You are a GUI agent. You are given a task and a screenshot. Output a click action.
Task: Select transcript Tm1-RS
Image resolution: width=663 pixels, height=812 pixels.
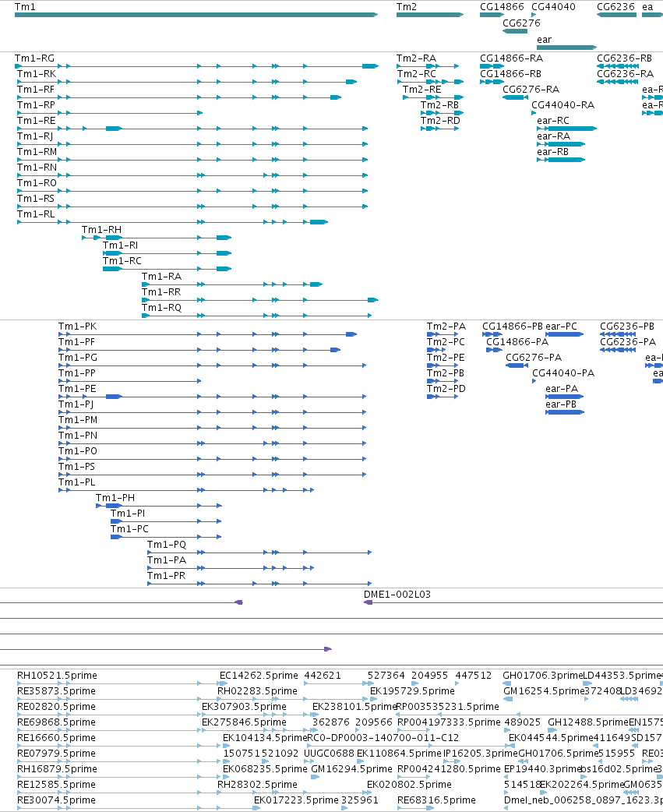(x=192, y=206)
